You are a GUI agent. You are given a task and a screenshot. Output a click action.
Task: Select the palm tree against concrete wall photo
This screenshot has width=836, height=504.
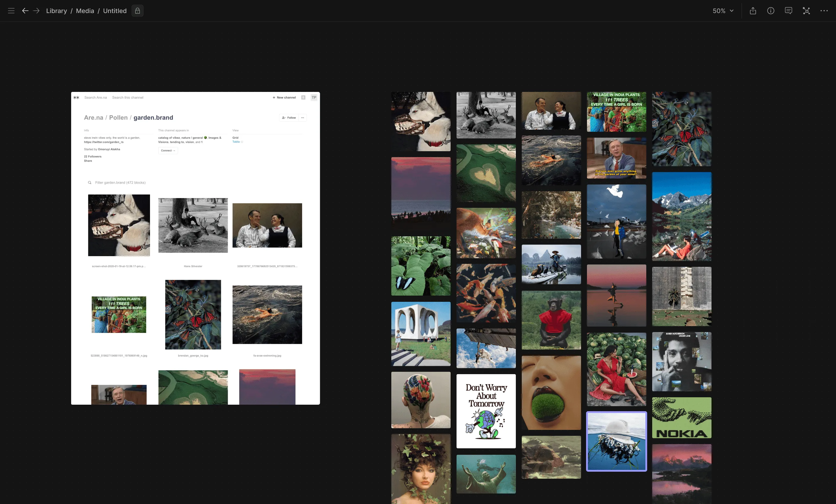(x=682, y=296)
